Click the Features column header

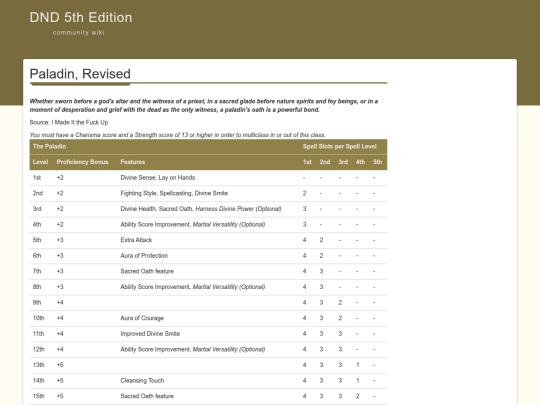click(133, 162)
